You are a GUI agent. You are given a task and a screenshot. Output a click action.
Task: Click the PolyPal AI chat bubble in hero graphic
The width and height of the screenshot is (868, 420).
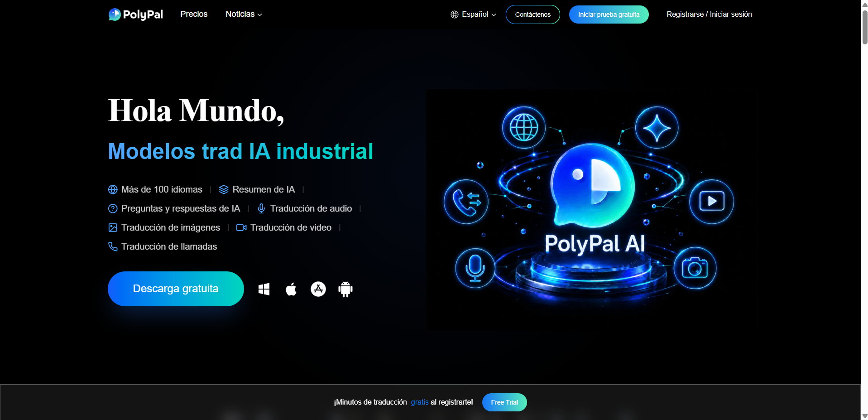(592, 185)
